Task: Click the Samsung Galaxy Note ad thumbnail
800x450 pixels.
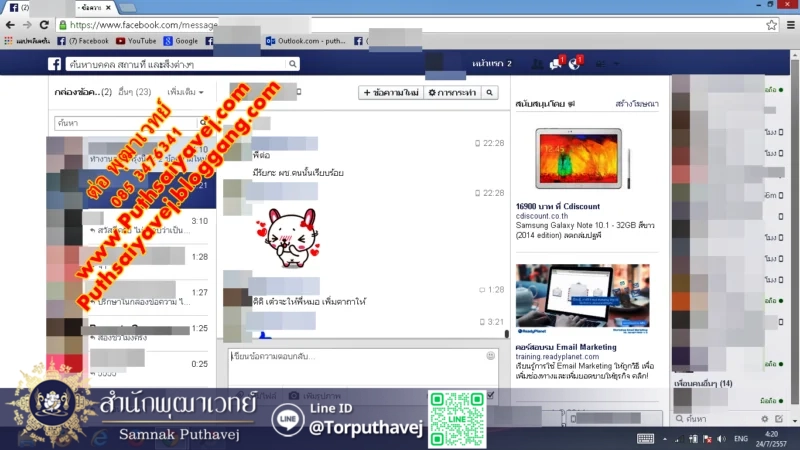Action: coord(578,158)
